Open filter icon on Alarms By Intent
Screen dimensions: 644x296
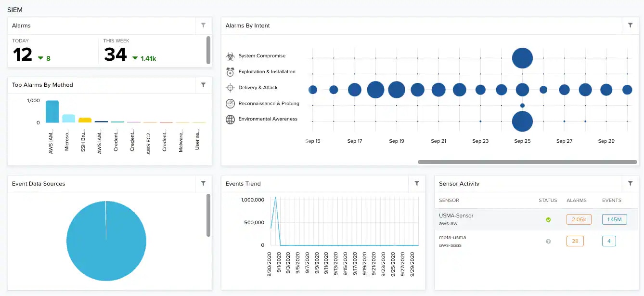click(x=630, y=26)
